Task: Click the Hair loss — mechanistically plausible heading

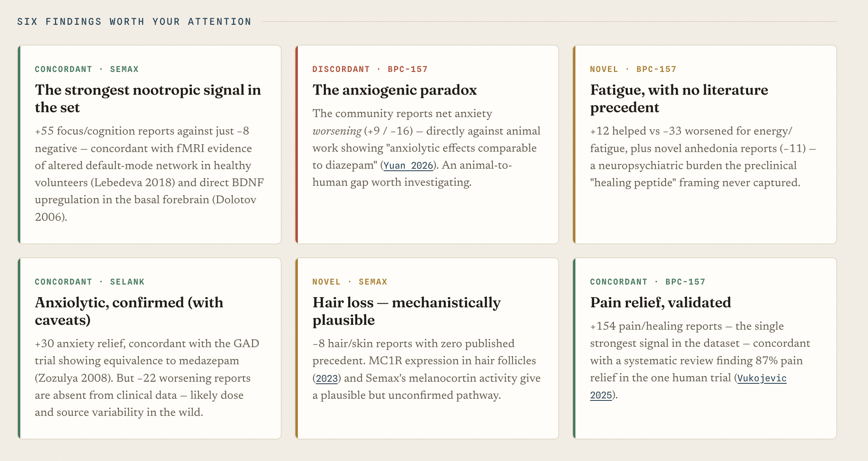Action: [406, 311]
